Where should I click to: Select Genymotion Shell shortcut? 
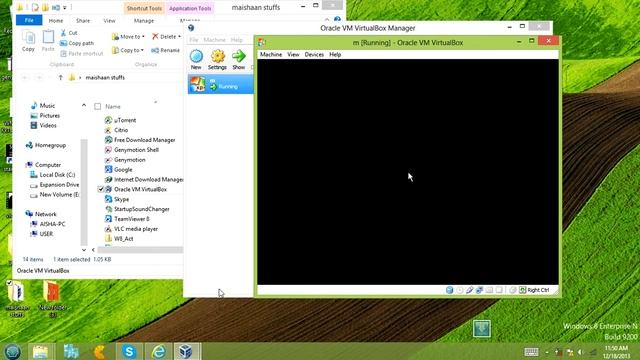tap(132, 150)
